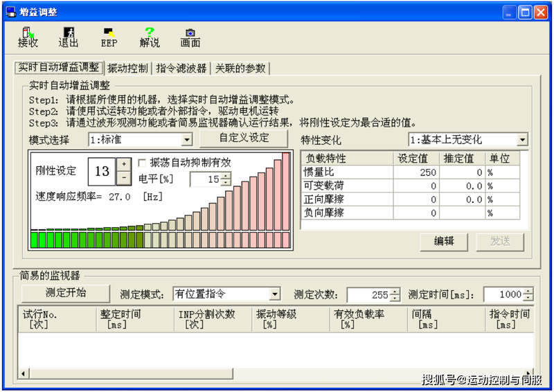The height and width of the screenshot is (392, 554).
Task: Click the 自定义设定 button
Action: coord(244,138)
